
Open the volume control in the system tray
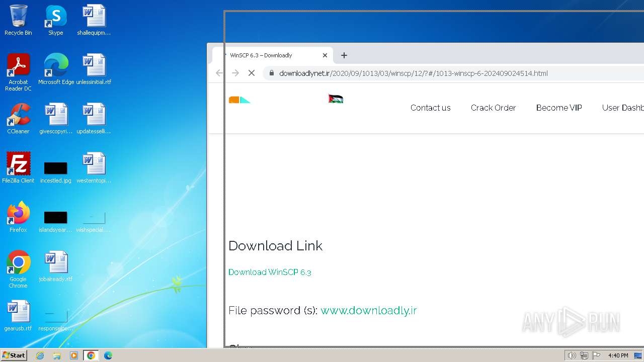572,355
